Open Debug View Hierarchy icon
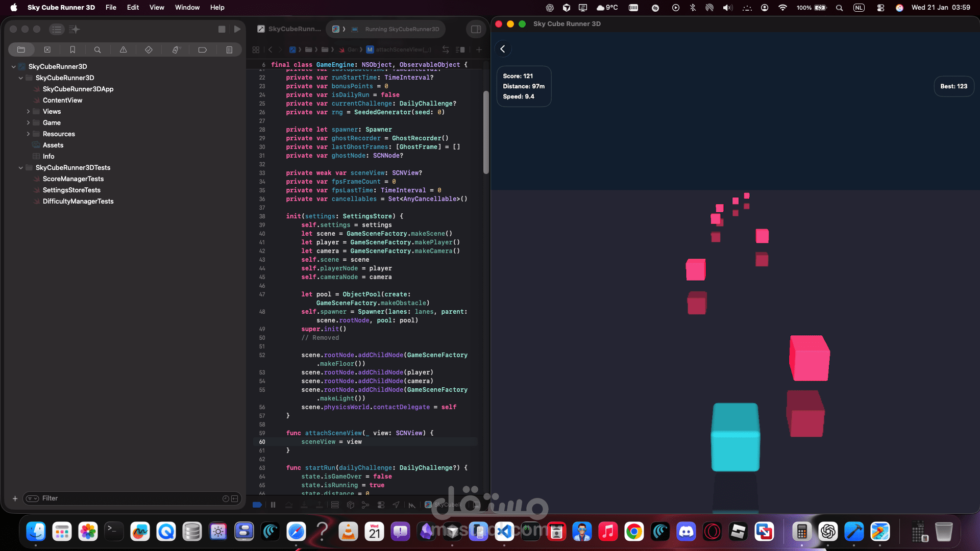 coord(350,505)
